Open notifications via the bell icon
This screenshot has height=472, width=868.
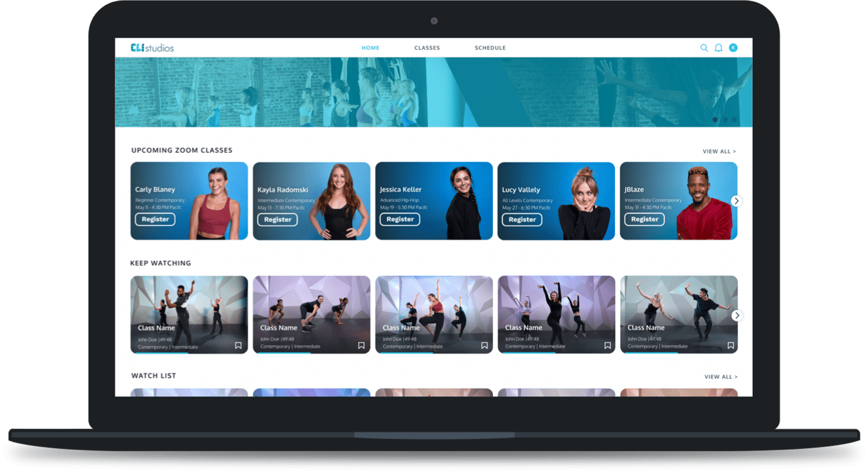click(x=718, y=48)
